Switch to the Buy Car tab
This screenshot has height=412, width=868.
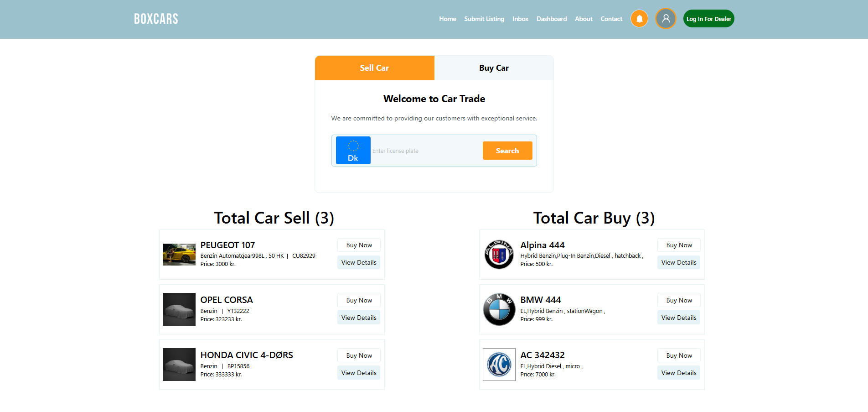coord(494,68)
